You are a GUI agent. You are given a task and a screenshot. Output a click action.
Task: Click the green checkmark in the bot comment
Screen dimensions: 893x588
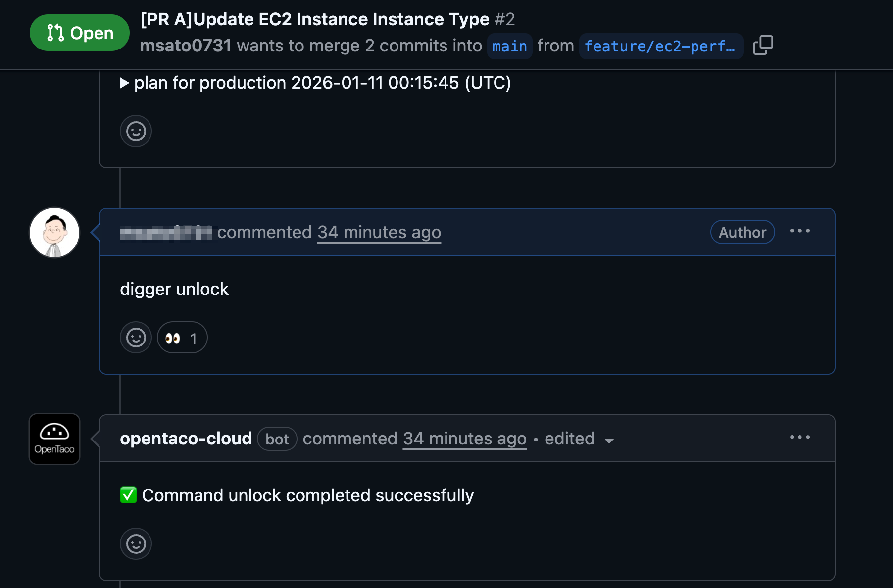click(128, 495)
